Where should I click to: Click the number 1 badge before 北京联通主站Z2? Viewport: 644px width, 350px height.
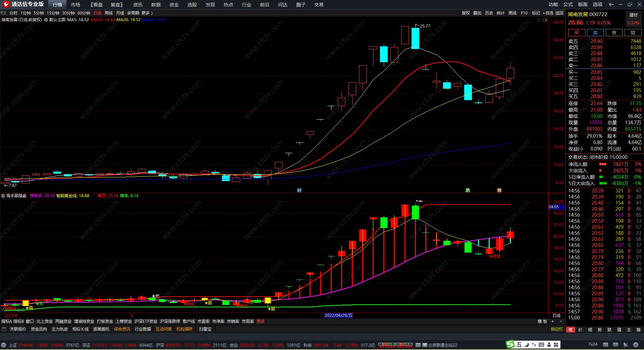click(x=425, y=345)
